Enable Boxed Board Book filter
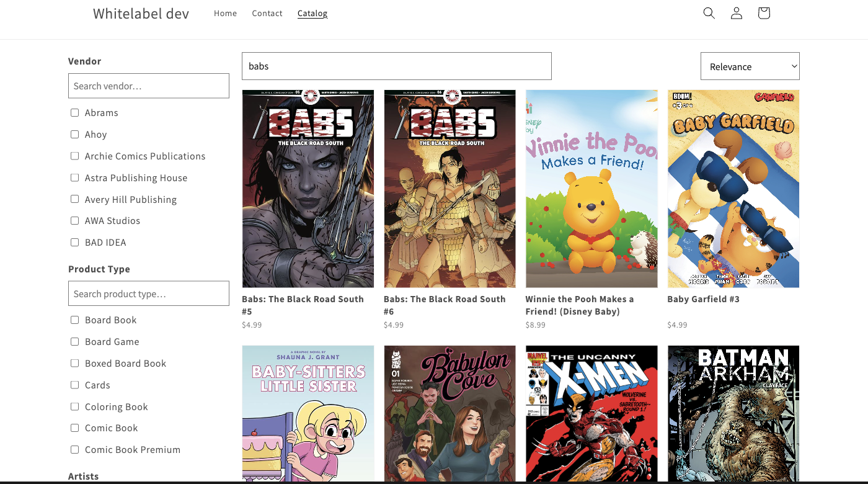 pos(74,364)
